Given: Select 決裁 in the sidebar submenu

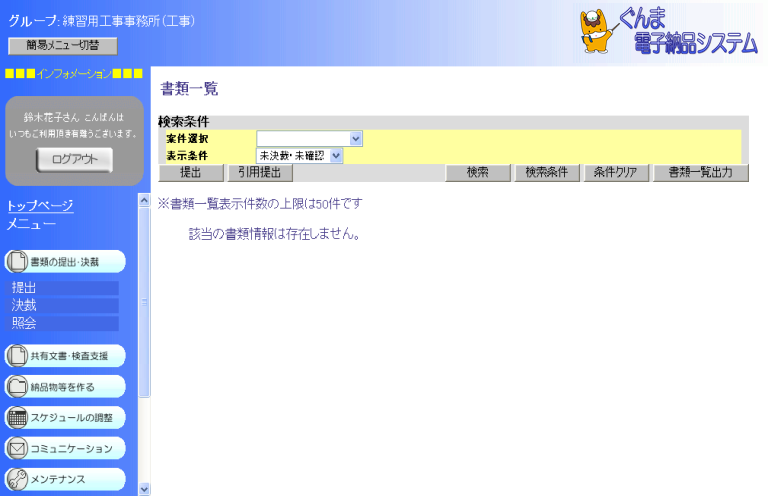Looking at the screenshot, I should 62,306.
